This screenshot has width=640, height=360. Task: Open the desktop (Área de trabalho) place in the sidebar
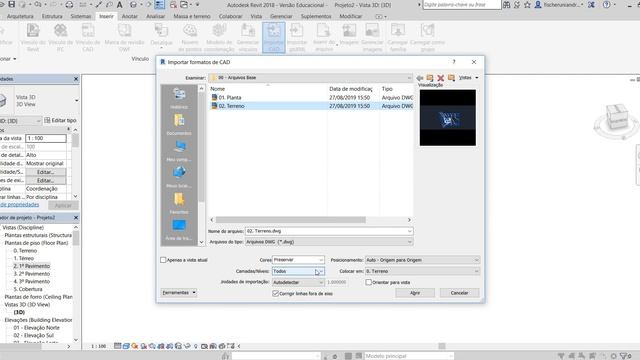179,229
